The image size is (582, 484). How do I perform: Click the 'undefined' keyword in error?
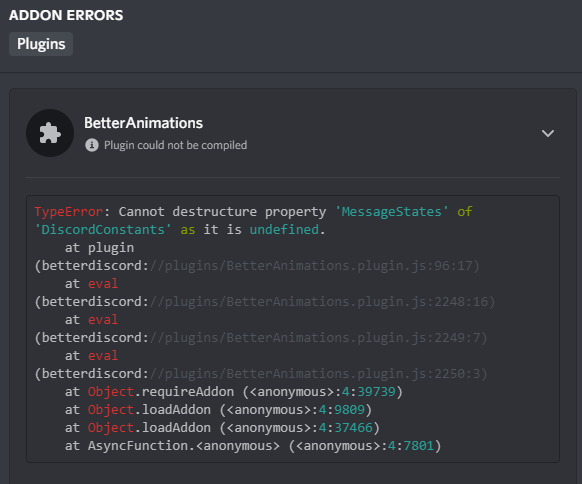pyautogui.click(x=284, y=229)
